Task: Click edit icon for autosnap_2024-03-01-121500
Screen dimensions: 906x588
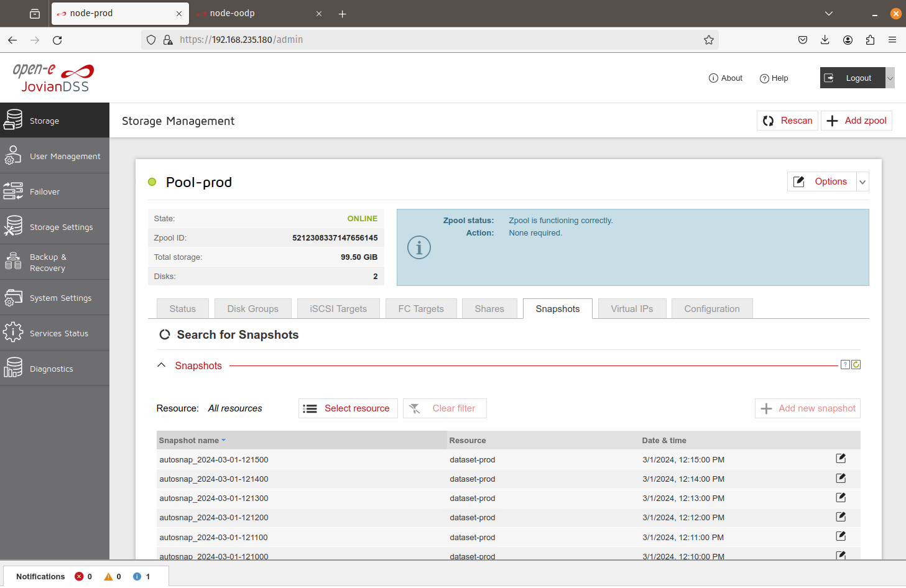Action: 841,459
